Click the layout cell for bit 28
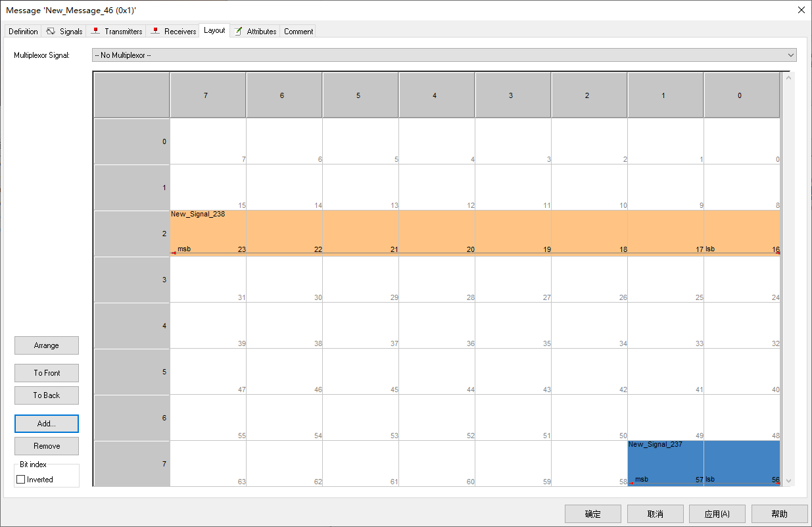812x527 pixels. click(437, 280)
